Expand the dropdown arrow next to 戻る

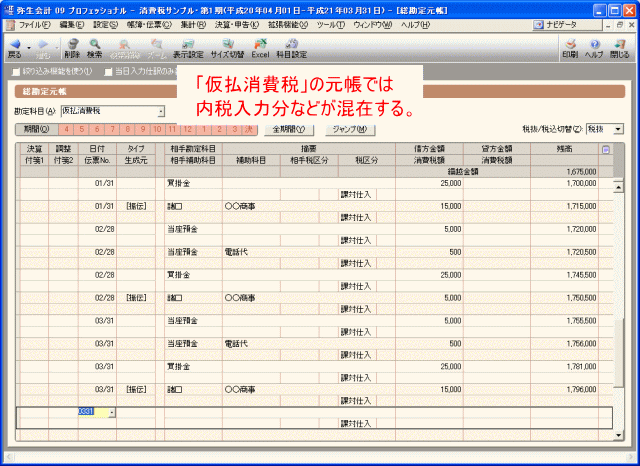point(29,48)
